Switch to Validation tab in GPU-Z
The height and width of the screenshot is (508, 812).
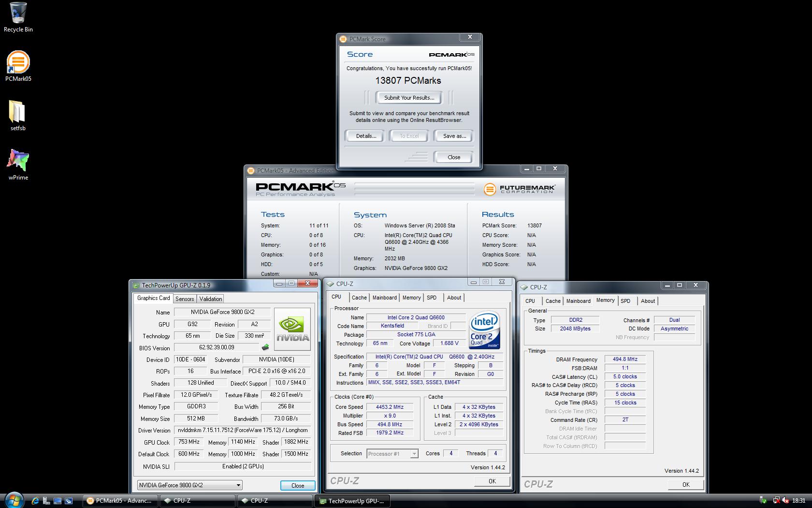pos(211,299)
